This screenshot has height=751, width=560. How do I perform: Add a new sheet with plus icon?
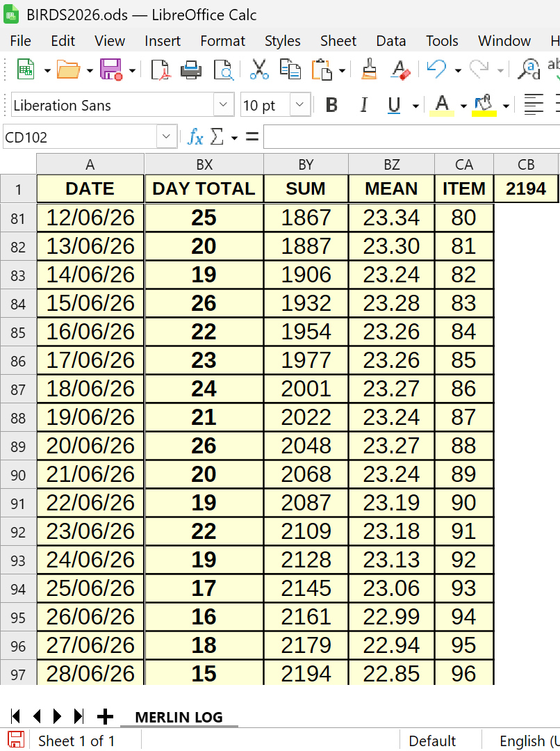106,716
